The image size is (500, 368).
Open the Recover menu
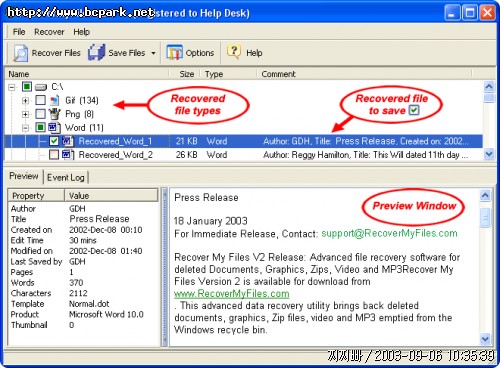coord(49,32)
